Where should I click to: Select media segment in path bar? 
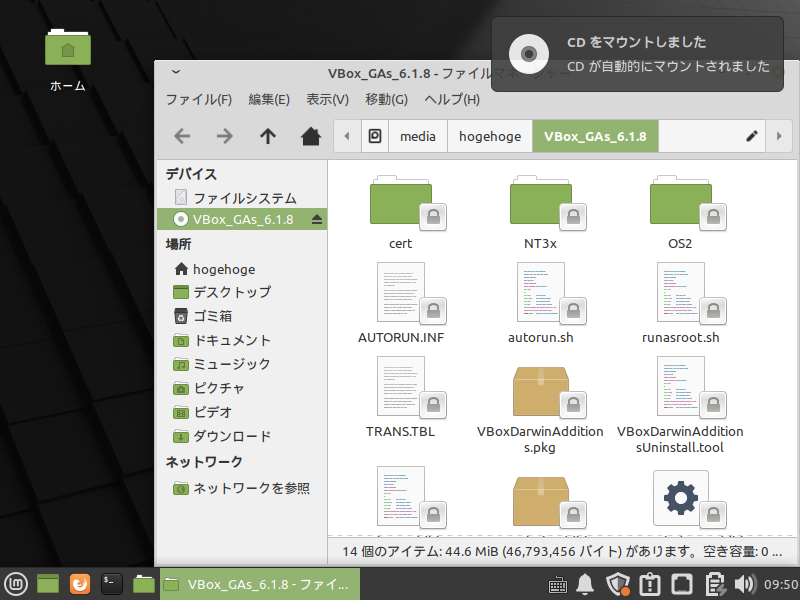pyautogui.click(x=418, y=136)
